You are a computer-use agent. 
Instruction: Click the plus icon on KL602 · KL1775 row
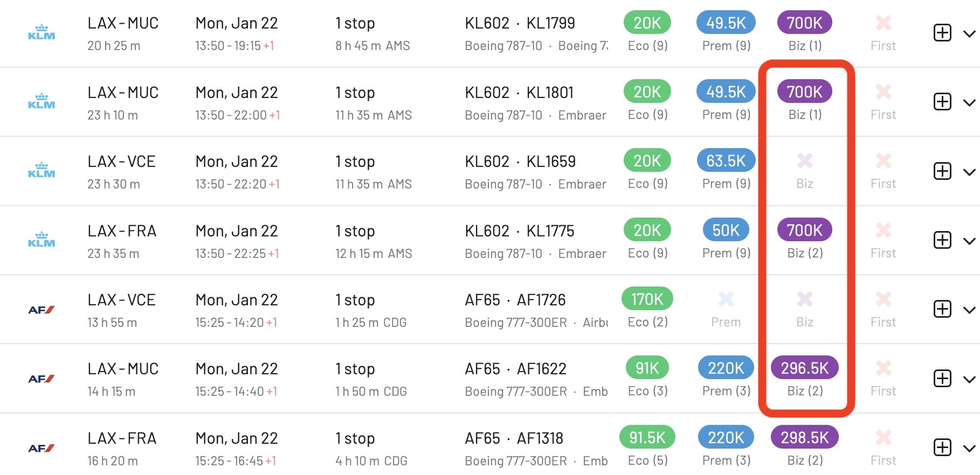coord(942,240)
